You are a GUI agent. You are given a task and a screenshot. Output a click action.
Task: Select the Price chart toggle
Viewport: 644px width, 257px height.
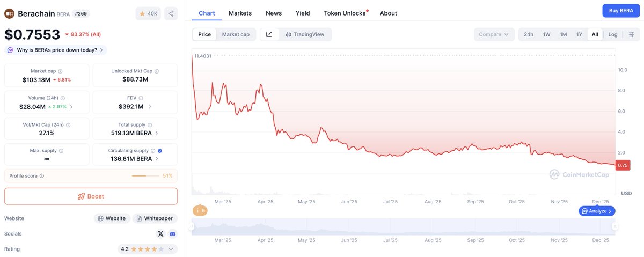coord(204,34)
